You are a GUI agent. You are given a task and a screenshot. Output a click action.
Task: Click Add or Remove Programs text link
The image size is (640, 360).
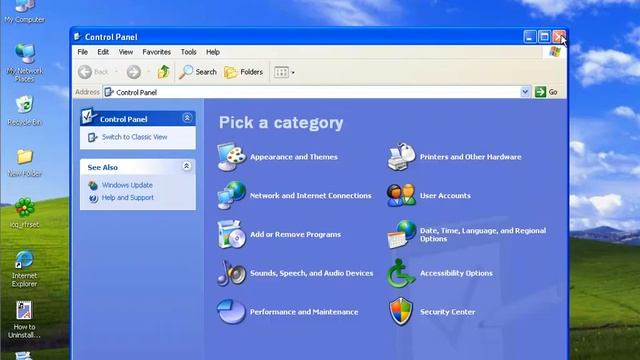pos(295,234)
